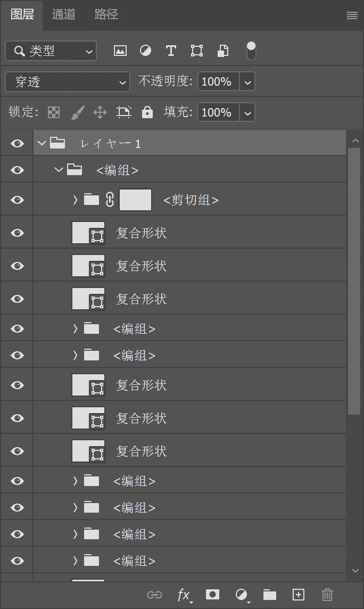
Task: Filter layers by text type
Action: 171,51
